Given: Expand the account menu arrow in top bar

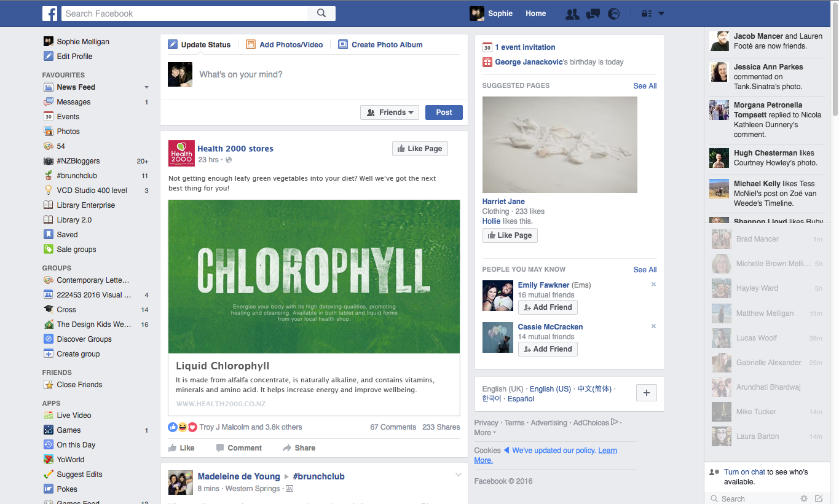Looking at the screenshot, I should point(661,14).
